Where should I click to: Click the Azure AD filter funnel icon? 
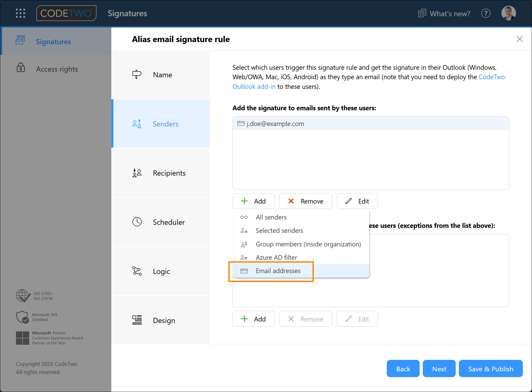pos(244,257)
